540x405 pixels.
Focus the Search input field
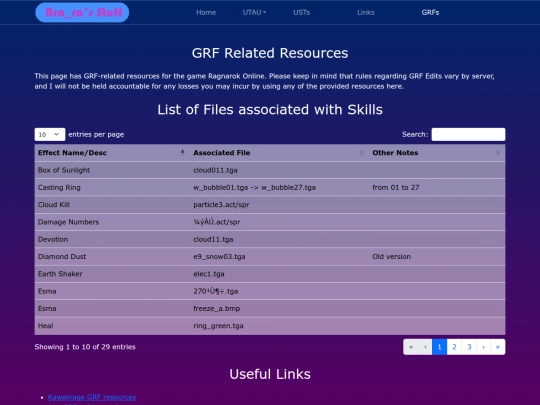pyautogui.click(x=468, y=134)
